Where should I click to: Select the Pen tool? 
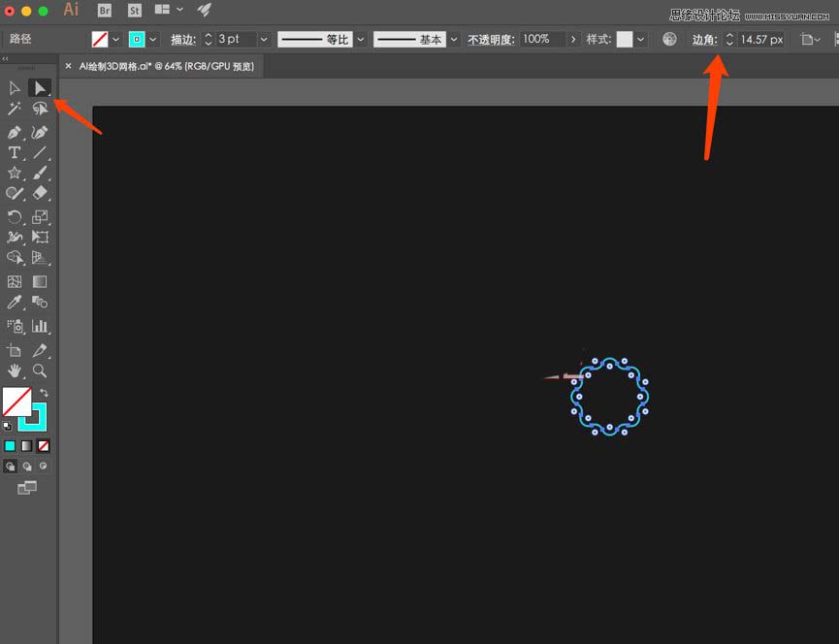[x=15, y=132]
